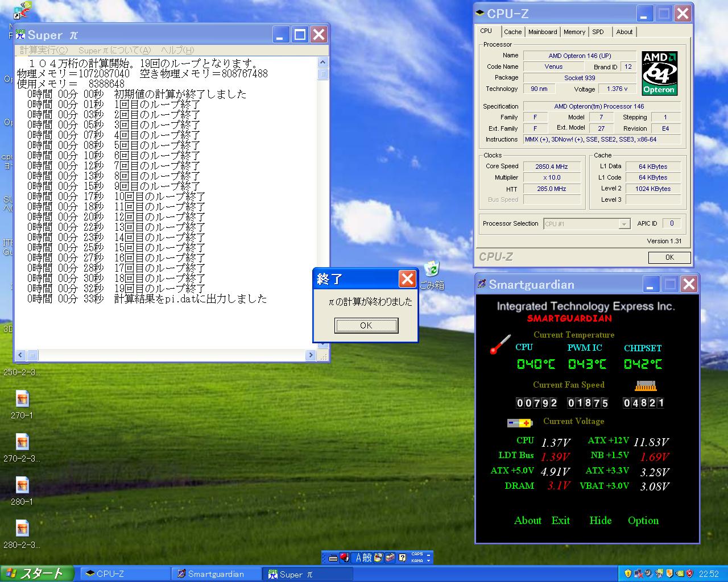Switch to the Memory tab in CPU-Z
The height and width of the screenshot is (582, 728).
point(574,32)
